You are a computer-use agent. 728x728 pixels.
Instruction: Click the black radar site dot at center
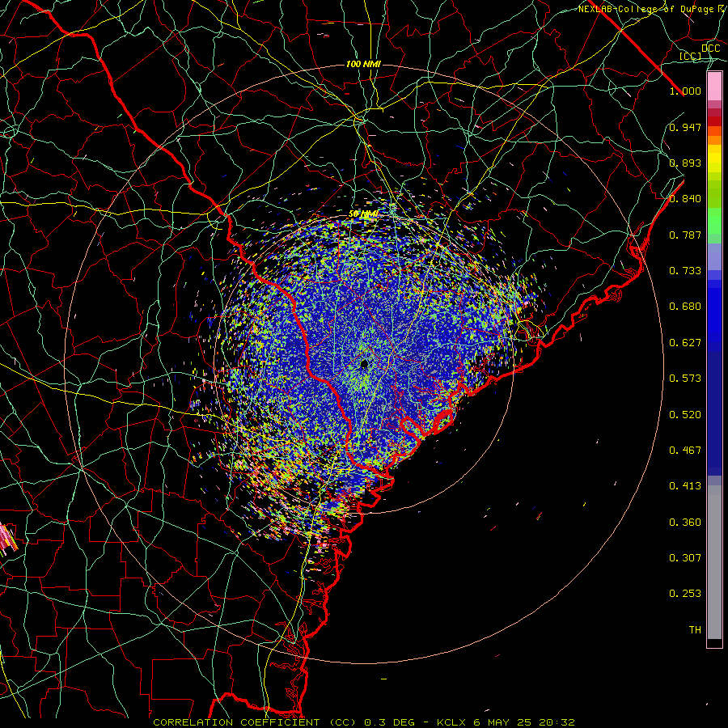point(364,363)
